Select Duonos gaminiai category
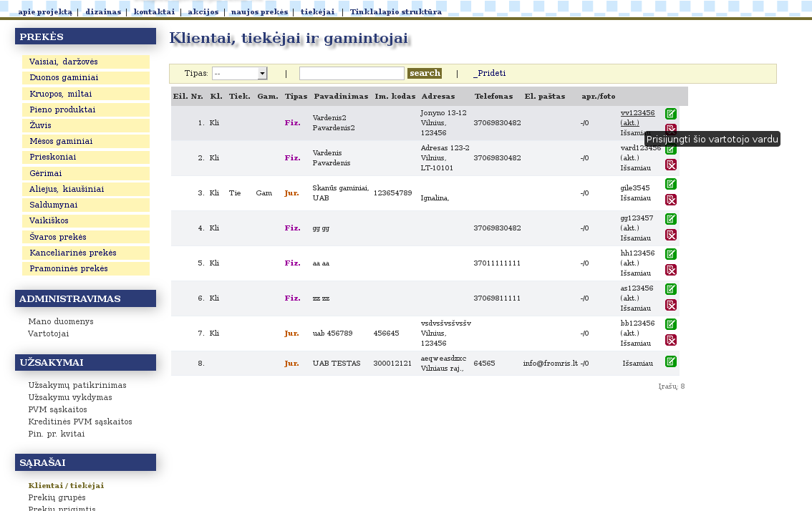 pos(86,78)
